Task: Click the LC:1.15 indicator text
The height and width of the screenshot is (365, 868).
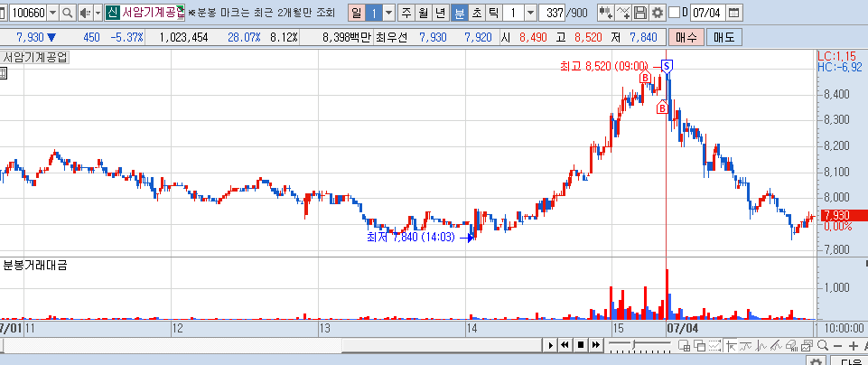Action: [836, 56]
